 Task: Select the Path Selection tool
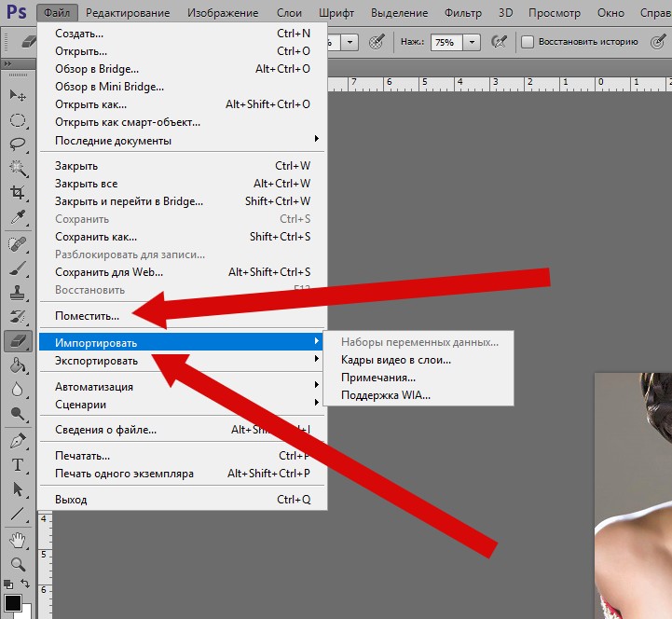17,489
